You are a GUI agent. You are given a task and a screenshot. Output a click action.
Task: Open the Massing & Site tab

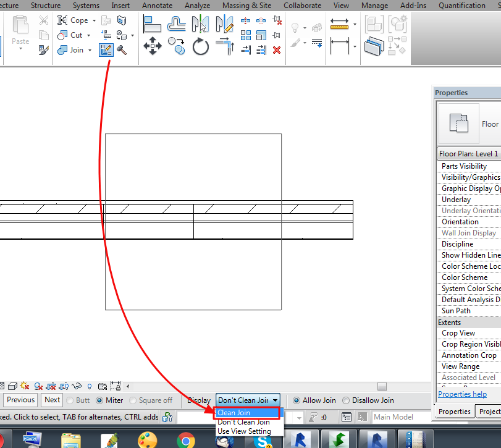(246, 6)
